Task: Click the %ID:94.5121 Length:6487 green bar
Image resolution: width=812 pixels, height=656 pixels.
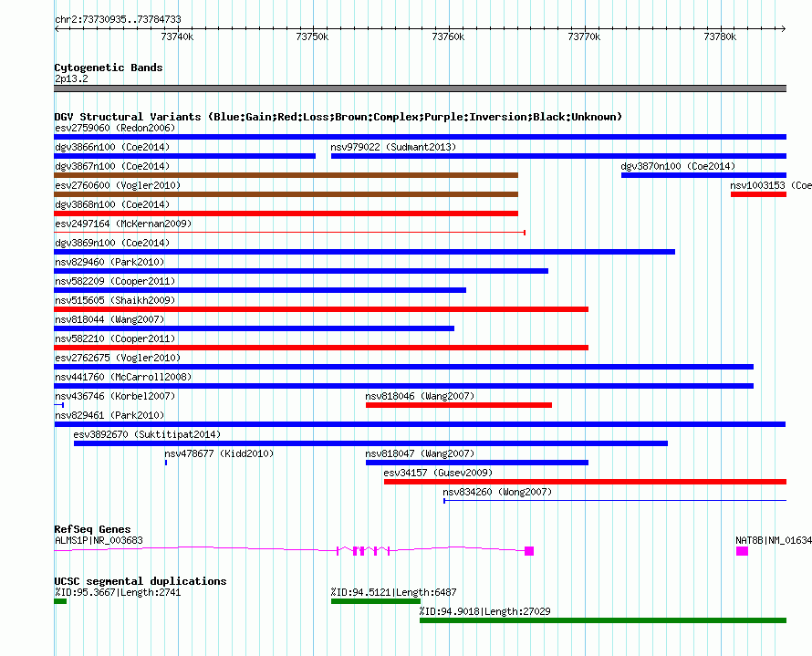Action: pyautogui.click(x=376, y=601)
